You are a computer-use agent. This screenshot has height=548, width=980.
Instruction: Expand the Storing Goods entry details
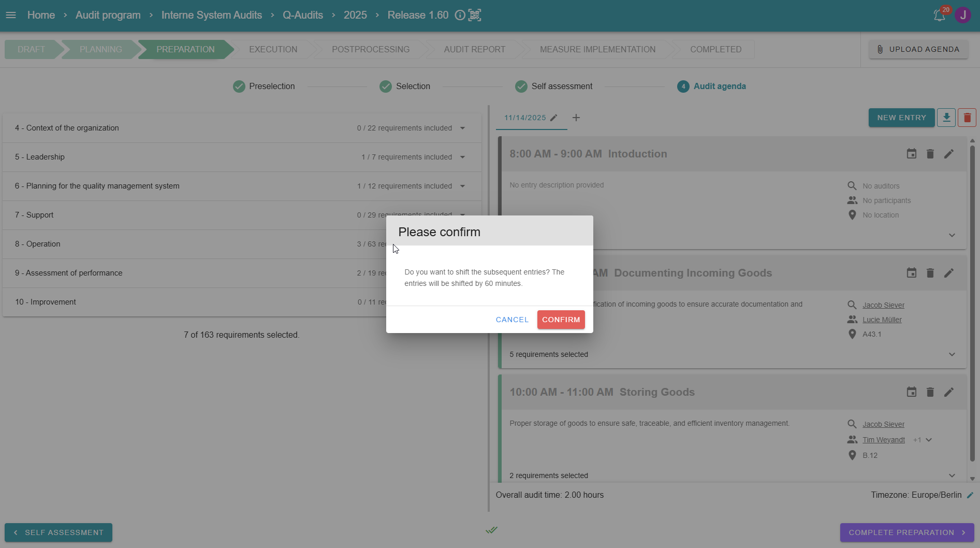(x=952, y=475)
